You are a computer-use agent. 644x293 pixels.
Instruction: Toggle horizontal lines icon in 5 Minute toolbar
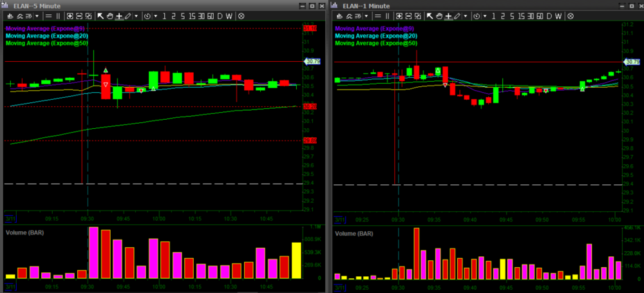(x=48, y=16)
